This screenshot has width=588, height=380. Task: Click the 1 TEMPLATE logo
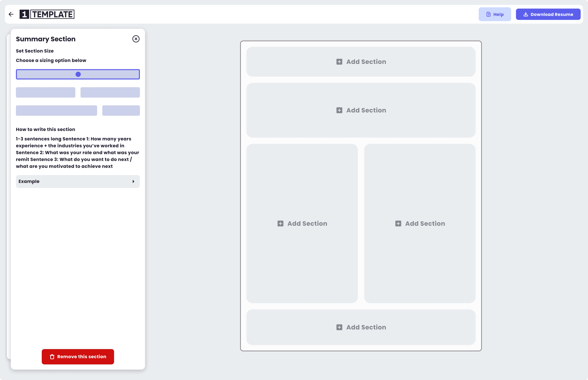(47, 14)
